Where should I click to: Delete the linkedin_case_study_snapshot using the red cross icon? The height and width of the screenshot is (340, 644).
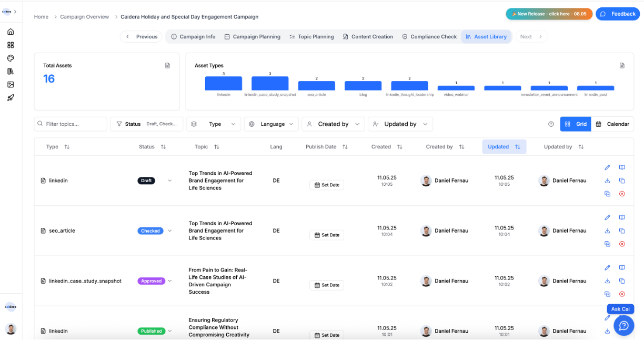(622, 294)
